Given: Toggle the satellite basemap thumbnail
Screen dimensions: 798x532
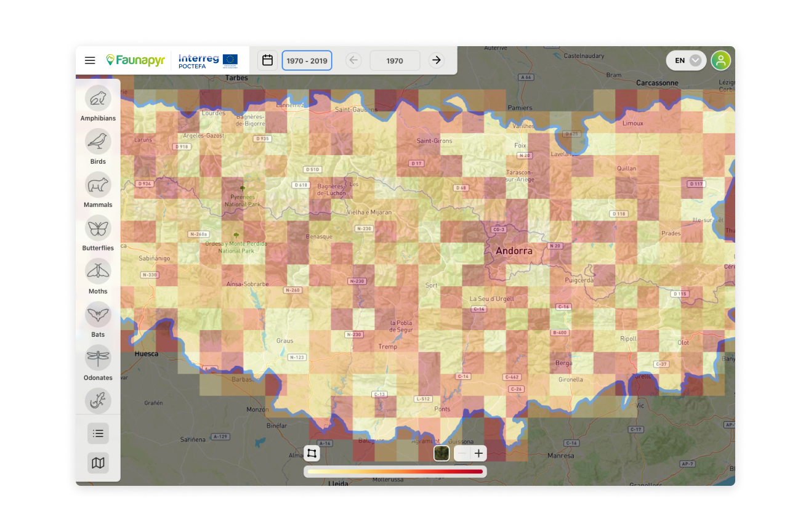Looking at the screenshot, I should click(441, 453).
